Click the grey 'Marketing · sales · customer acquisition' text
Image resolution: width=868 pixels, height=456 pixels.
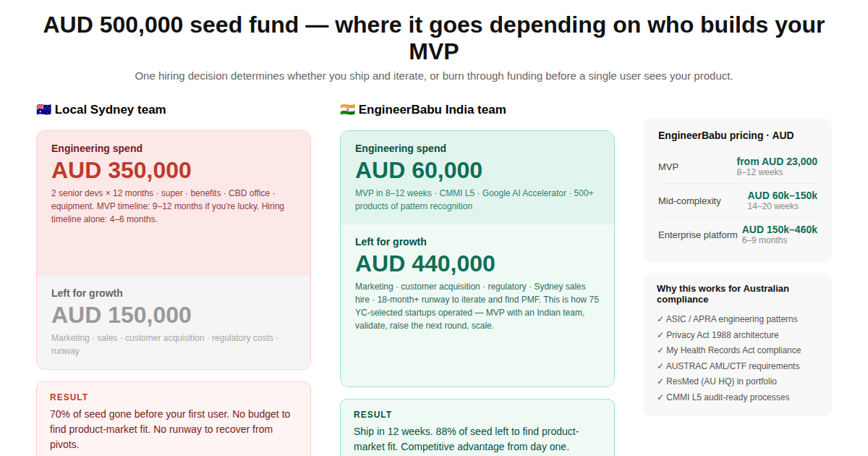coord(164,345)
